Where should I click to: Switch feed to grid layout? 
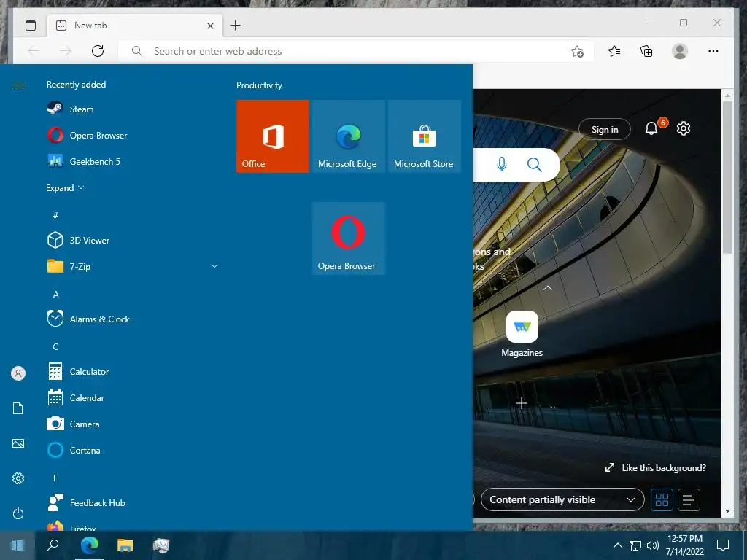(x=662, y=499)
